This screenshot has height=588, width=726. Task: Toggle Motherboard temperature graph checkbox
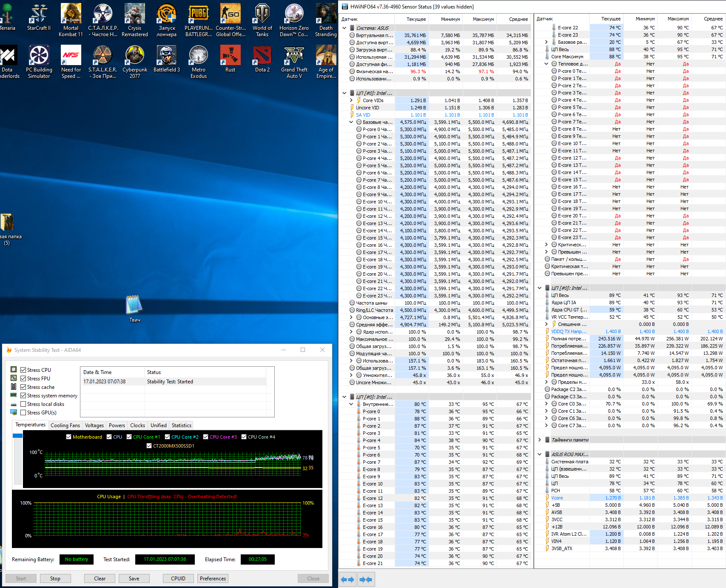69,437
